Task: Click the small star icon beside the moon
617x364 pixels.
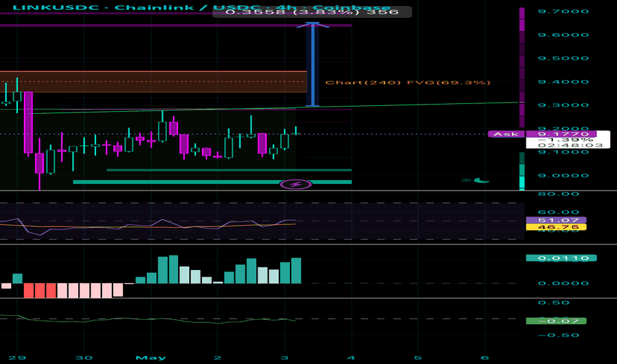Action: (466, 180)
